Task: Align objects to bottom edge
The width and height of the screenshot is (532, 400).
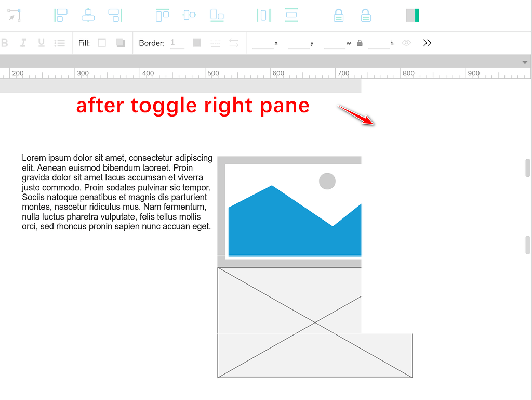Action: 217,15
